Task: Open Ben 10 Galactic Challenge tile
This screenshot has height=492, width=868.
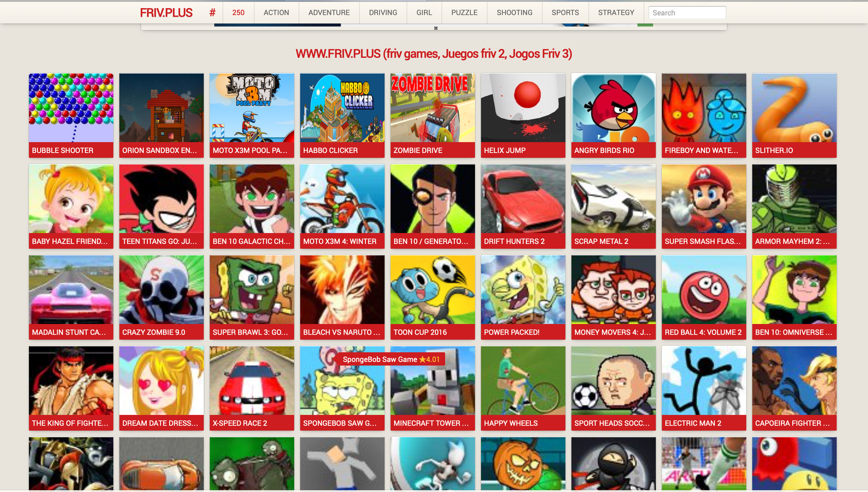Action: pyautogui.click(x=252, y=206)
